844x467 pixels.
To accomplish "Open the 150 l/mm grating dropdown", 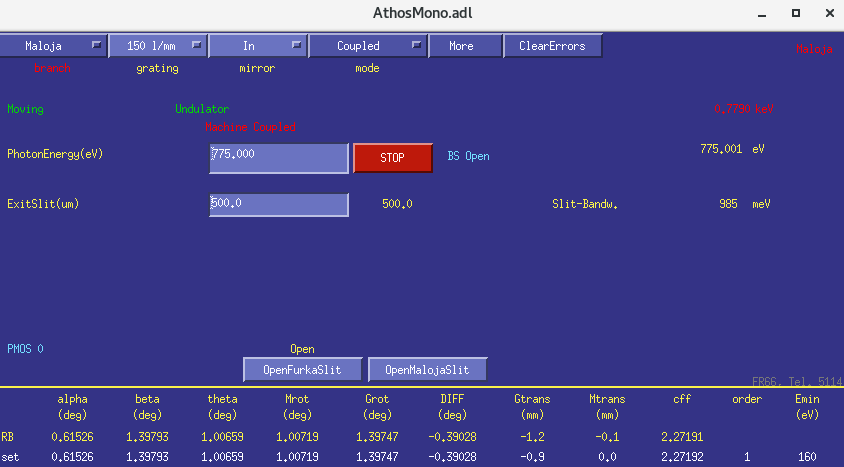I will click(158, 46).
